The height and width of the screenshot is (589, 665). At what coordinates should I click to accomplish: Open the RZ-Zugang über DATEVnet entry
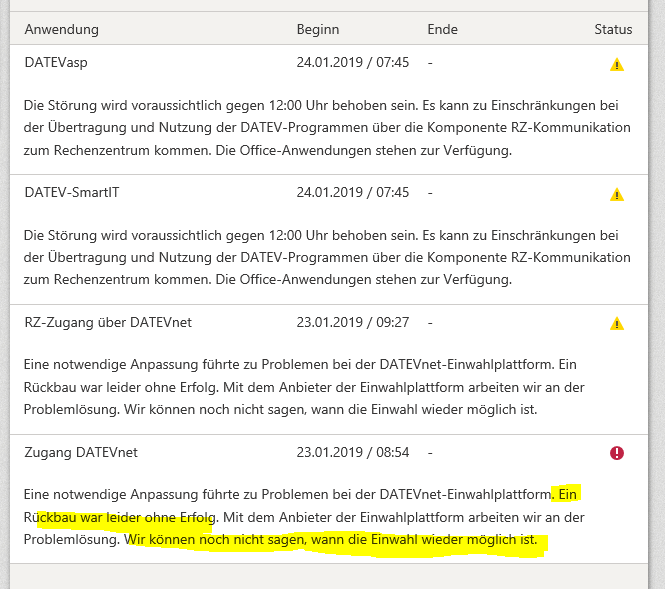pyautogui.click(x=107, y=322)
